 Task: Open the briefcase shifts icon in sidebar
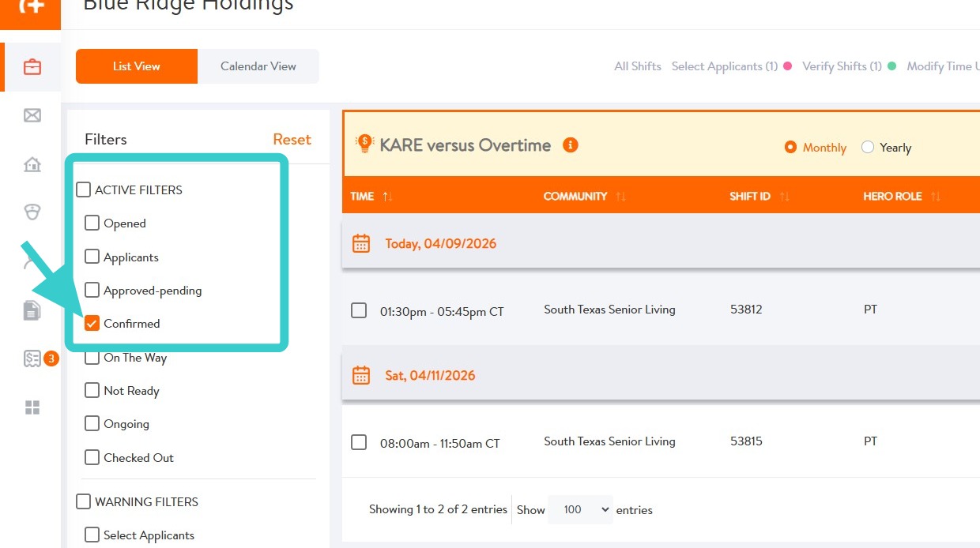[32, 67]
